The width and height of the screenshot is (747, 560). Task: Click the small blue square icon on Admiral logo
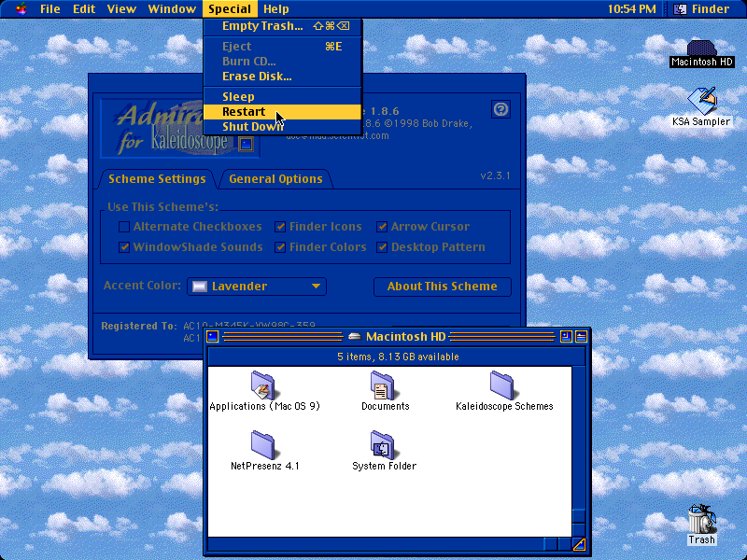(x=246, y=144)
